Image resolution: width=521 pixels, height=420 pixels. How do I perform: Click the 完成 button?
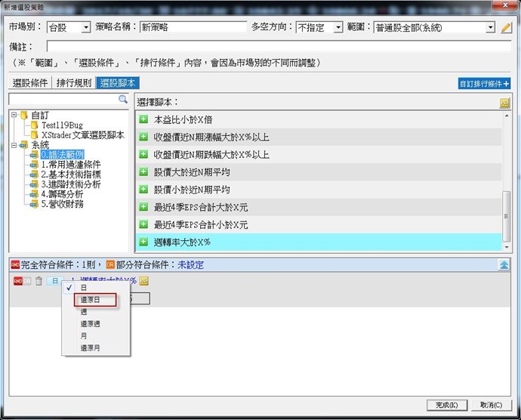tap(442, 405)
